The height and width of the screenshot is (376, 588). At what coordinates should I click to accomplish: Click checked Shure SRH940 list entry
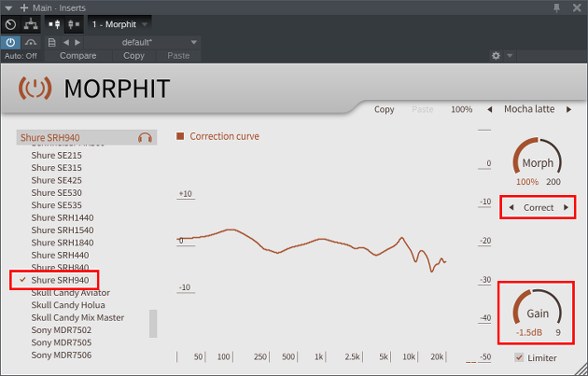coord(60,280)
